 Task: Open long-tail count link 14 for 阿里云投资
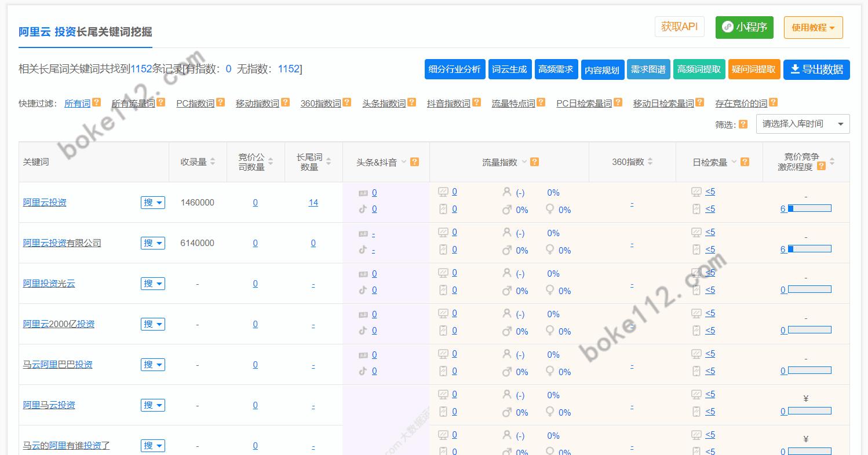(313, 202)
